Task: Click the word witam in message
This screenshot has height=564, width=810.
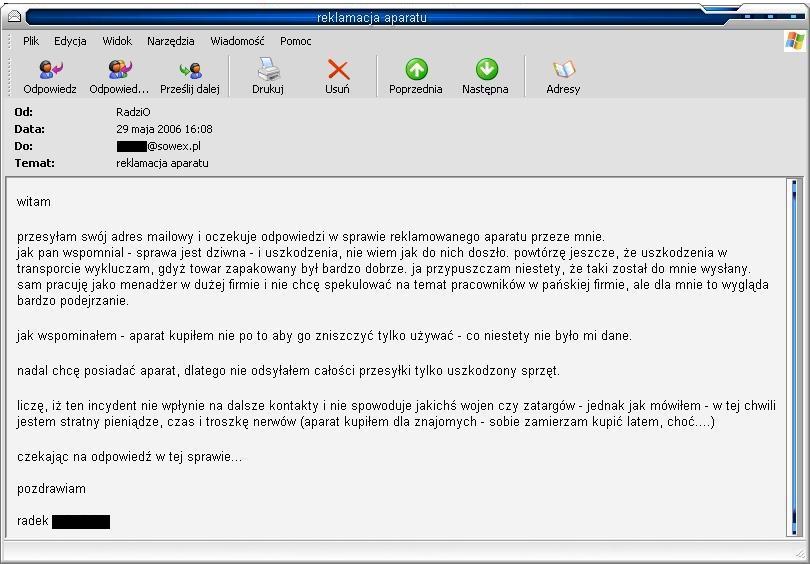Action: click(34, 202)
